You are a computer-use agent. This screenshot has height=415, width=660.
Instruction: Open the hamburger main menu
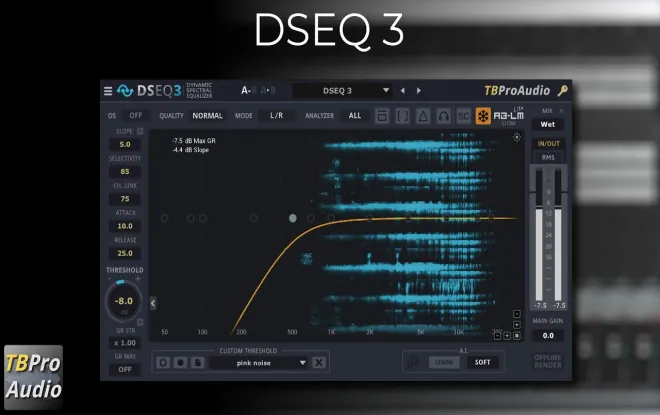pos(108,91)
